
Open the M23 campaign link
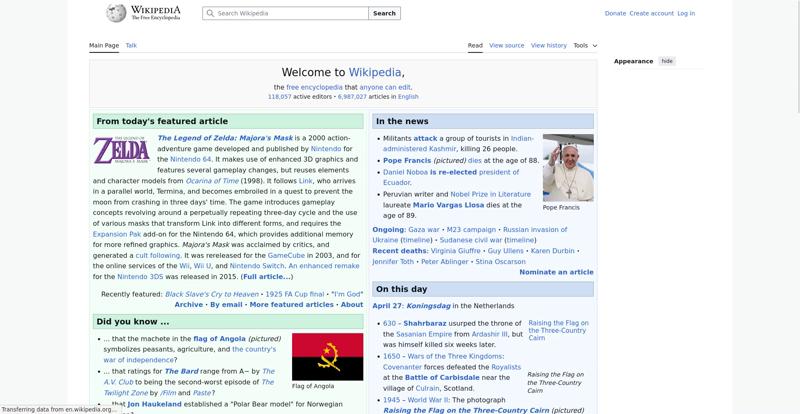[471, 230]
